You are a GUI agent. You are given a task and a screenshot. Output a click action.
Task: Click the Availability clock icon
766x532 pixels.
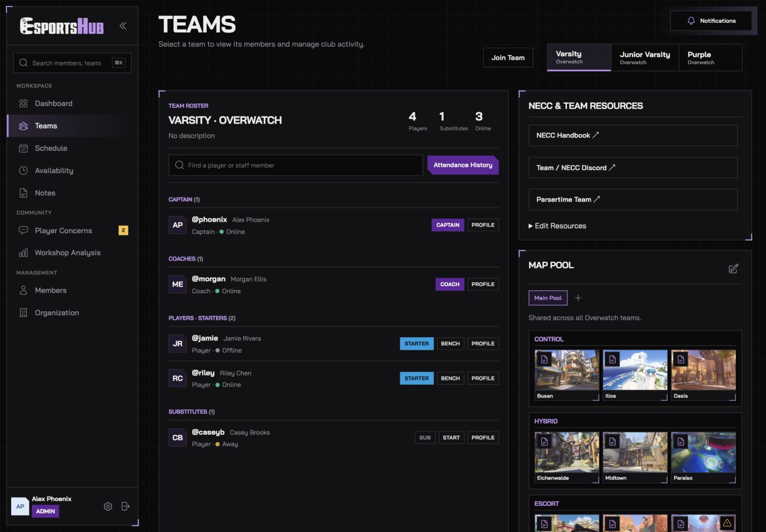23,171
